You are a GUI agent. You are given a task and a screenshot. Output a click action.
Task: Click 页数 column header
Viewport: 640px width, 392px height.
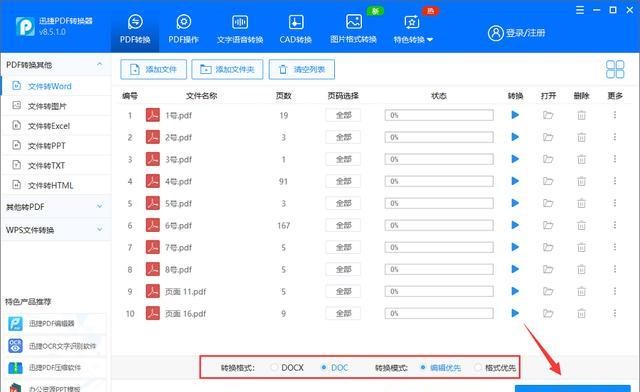pos(283,96)
